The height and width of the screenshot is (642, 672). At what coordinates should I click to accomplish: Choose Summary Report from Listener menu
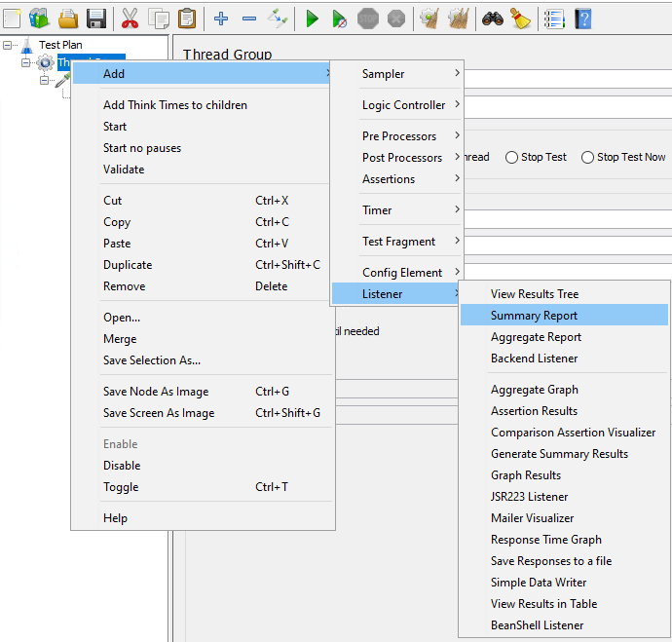[x=534, y=316]
